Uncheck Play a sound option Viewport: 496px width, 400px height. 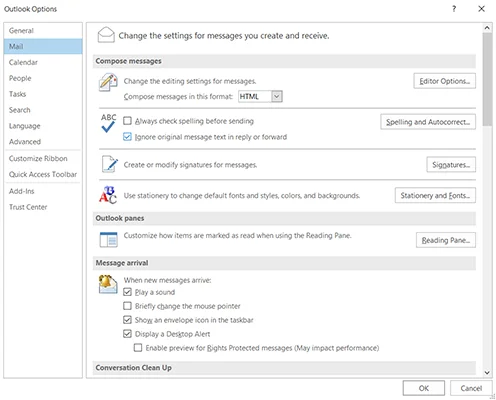pos(127,292)
